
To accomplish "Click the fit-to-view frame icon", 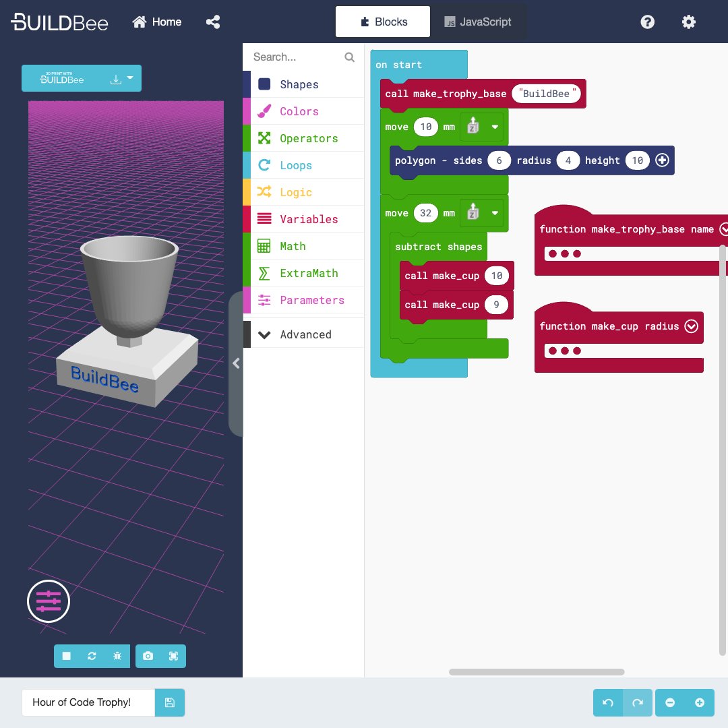I will 173,656.
